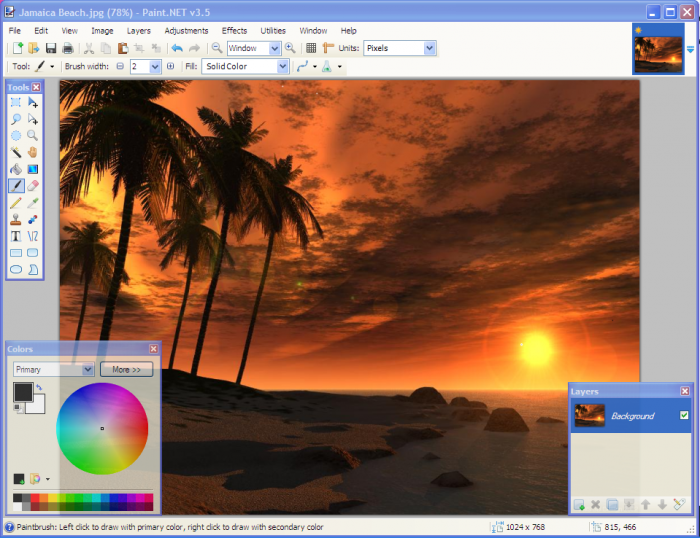Click the Add New Layer icon

580,505
